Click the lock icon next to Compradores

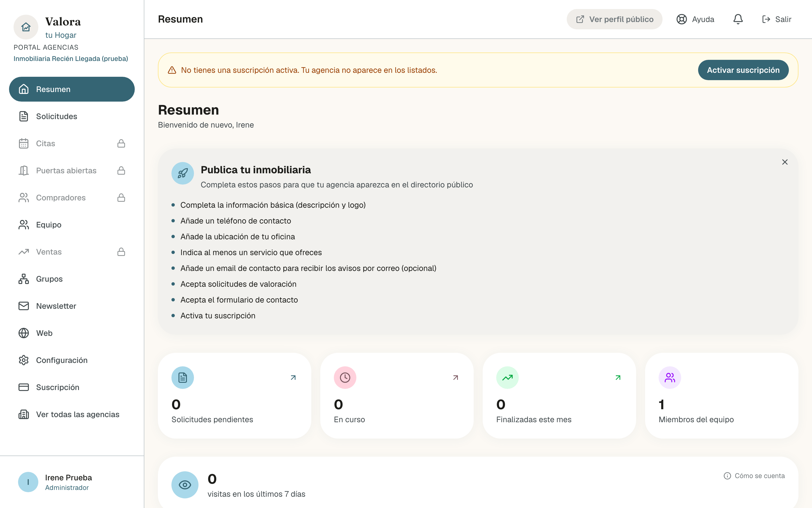[x=121, y=198]
